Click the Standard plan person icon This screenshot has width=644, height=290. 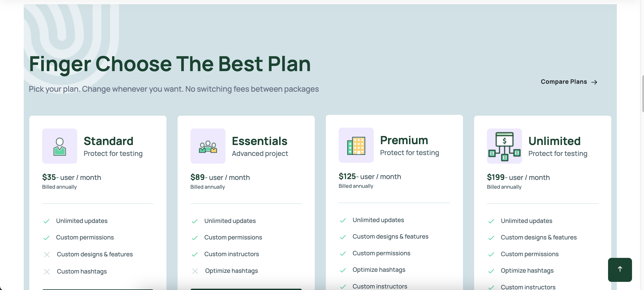point(59,146)
